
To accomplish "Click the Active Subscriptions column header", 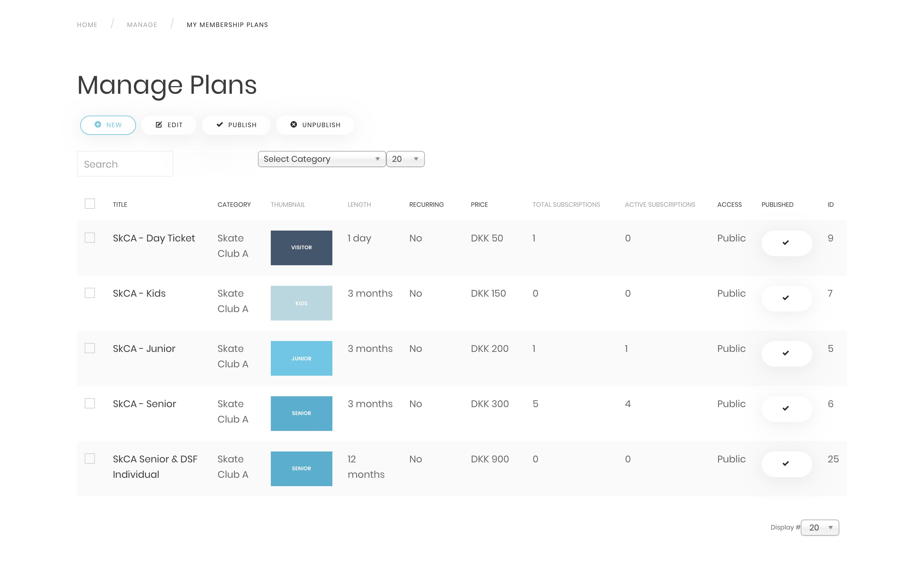I will (x=660, y=205).
